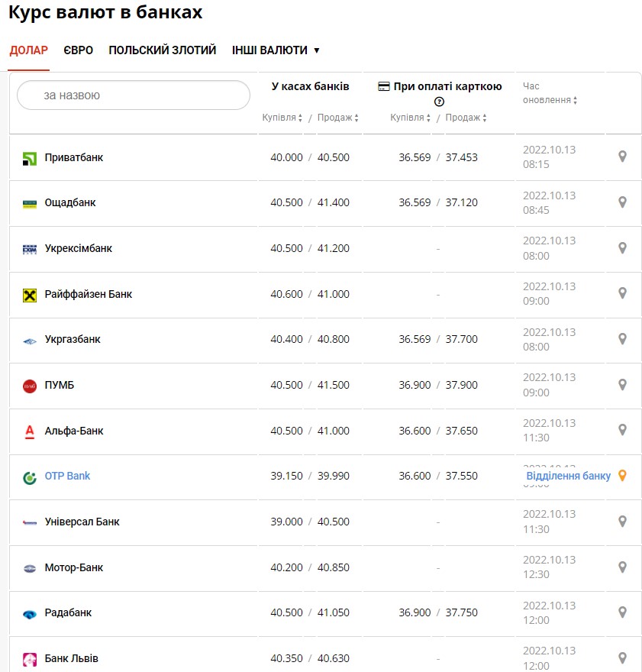Viewport: 642px width, 672px height.
Task: Sort by card payment Продаж column
Action: 466,118
